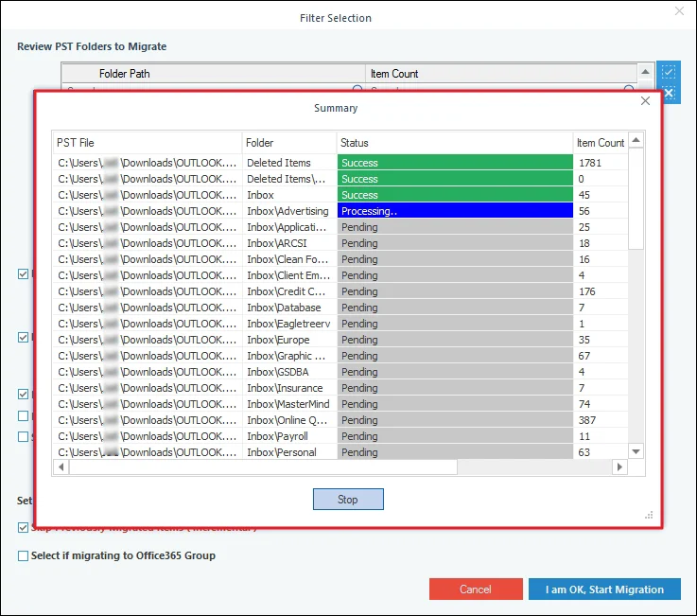This screenshot has height=616, width=697.
Task: Click the Processing.. status cell
Action: (x=455, y=211)
